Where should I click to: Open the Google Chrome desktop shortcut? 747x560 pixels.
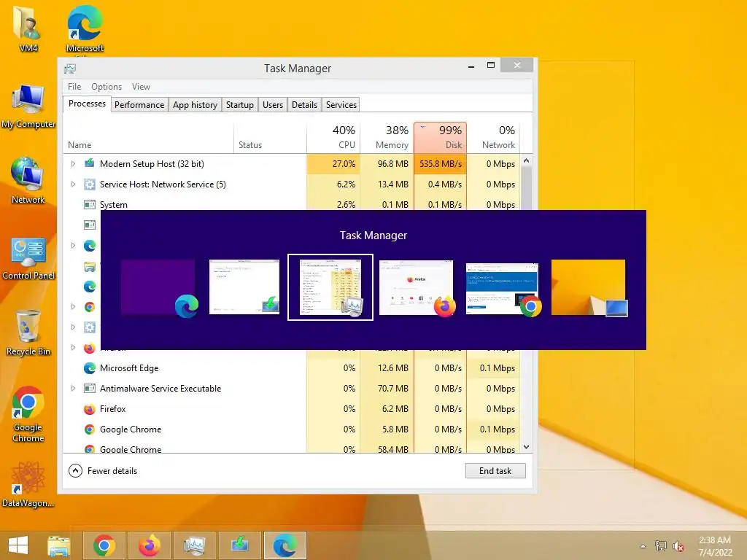28,414
